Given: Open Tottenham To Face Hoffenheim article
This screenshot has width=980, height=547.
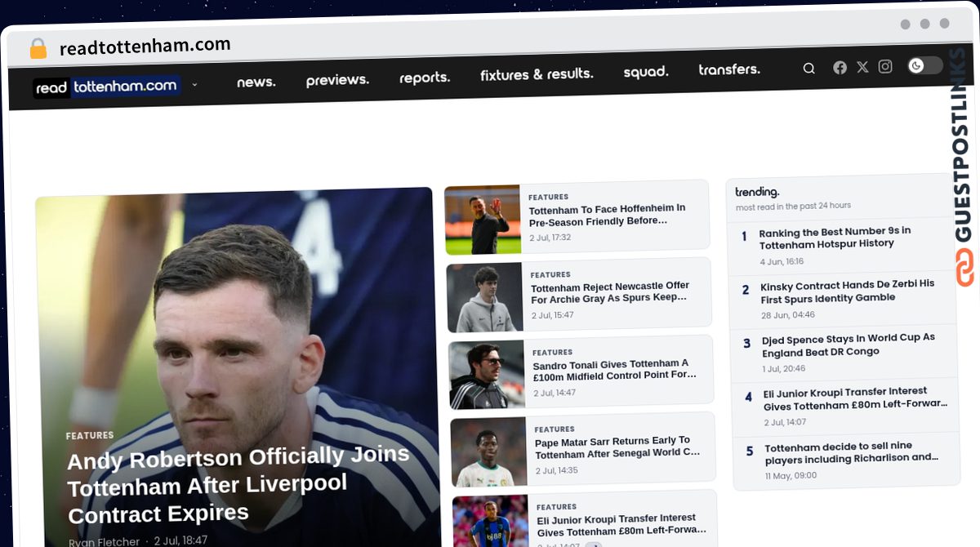Looking at the screenshot, I should point(608,215).
